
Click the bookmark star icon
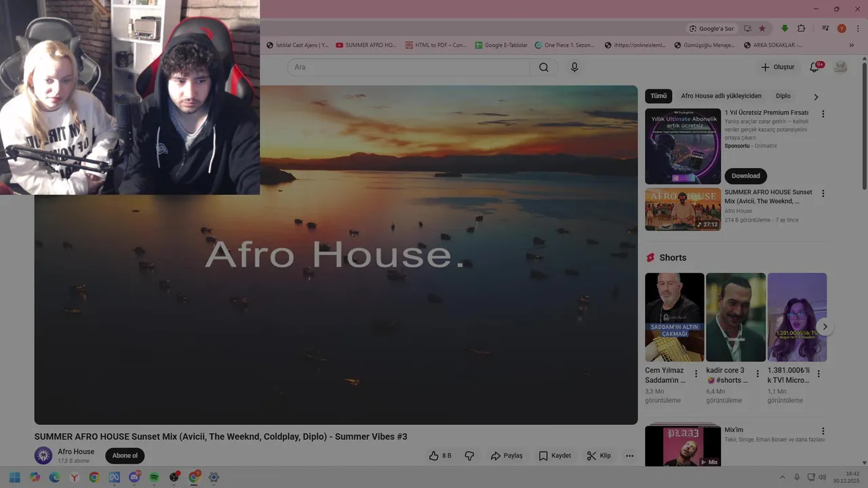click(762, 28)
